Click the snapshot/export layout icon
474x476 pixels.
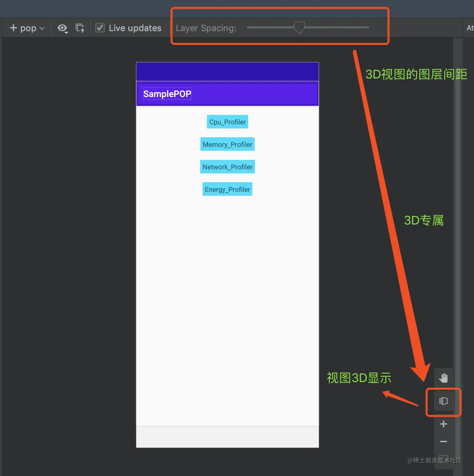click(x=80, y=28)
